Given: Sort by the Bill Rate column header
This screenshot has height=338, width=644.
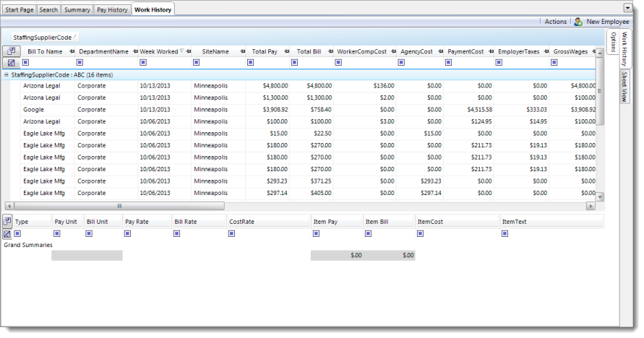Looking at the screenshot, I should [199, 222].
